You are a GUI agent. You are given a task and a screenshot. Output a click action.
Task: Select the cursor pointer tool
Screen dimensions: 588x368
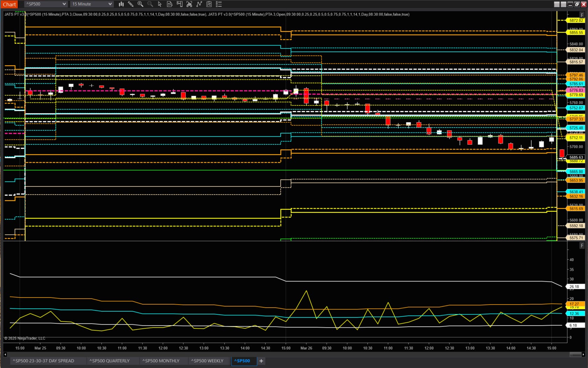pos(160,4)
